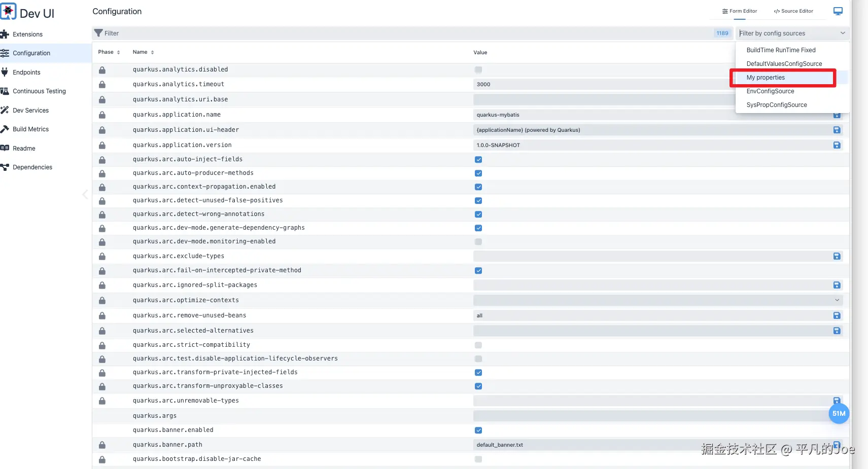Uncheck quarkus.arc.fail-on-intercepted-private-method
This screenshot has width=868, height=469.
478,270
